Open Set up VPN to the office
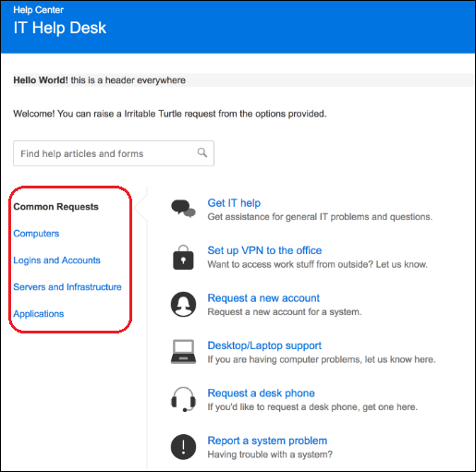 pyautogui.click(x=264, y=250)
